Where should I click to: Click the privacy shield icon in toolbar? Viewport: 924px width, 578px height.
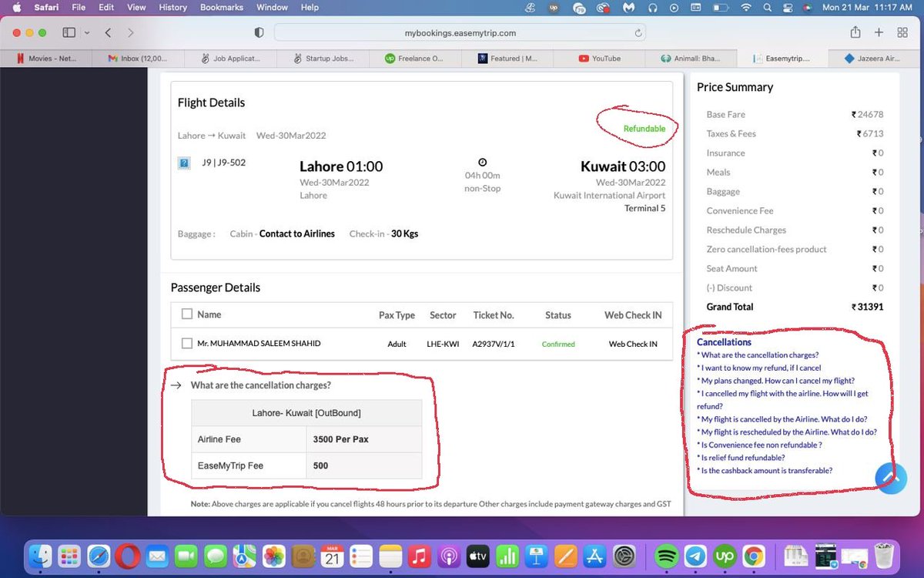(x=259, y=33)
